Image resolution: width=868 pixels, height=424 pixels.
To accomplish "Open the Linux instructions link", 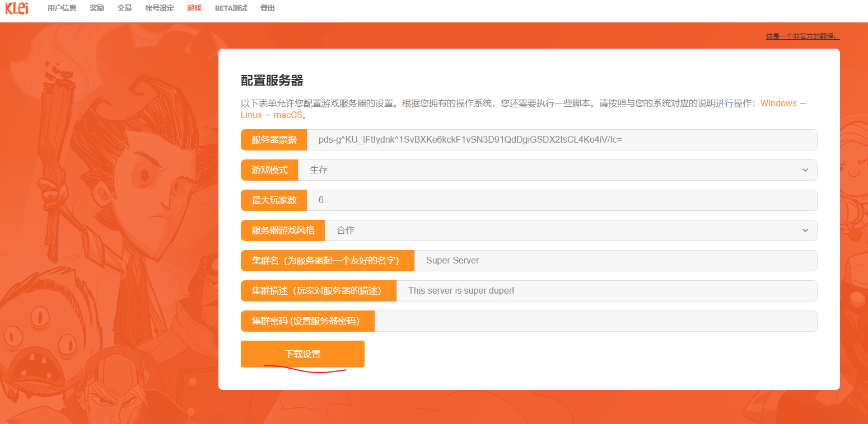I will pos(251,115).
